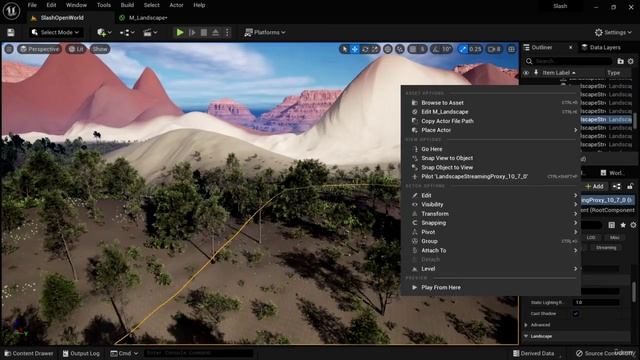Open the Content Drawer
This screenshot has width=640, height=360.
point(29,353)
